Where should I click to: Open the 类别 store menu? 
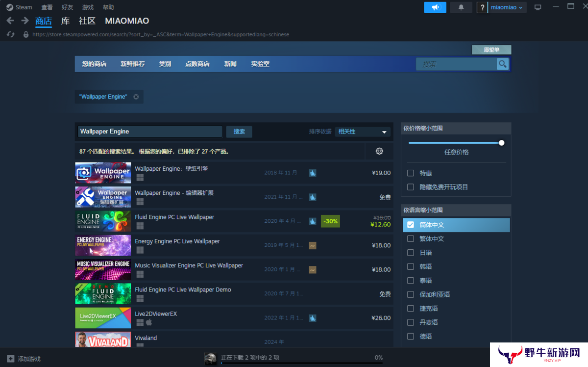(165, 64)
